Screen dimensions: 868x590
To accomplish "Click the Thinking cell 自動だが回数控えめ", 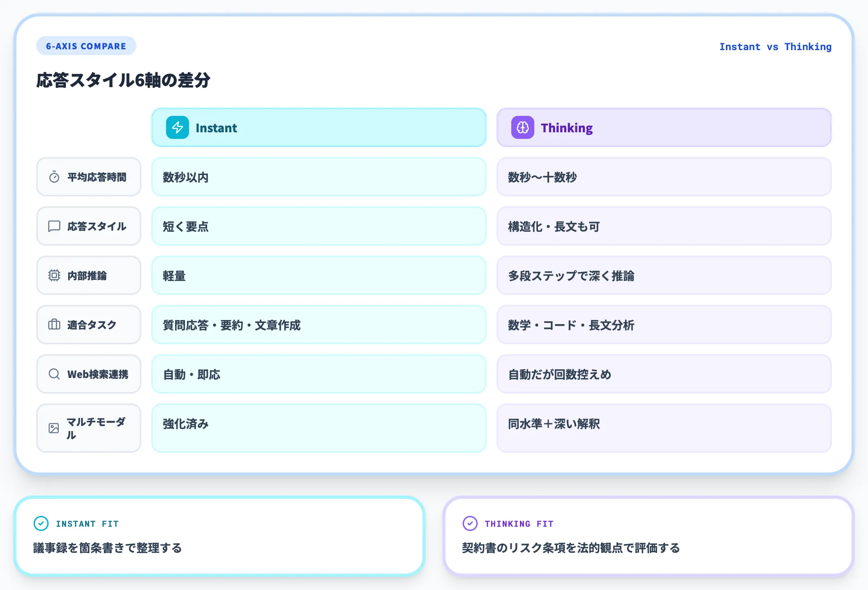I will [x=664, y=374].
